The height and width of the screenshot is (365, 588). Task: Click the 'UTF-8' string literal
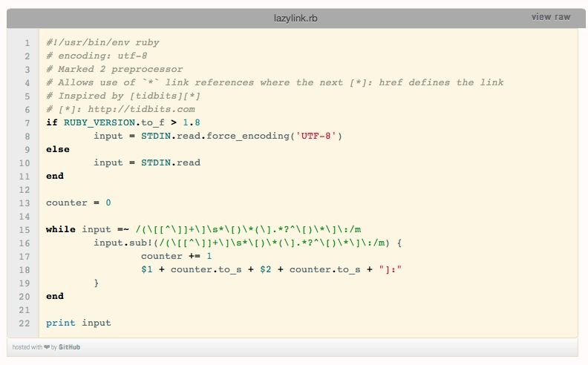click(x=318, y=137)
